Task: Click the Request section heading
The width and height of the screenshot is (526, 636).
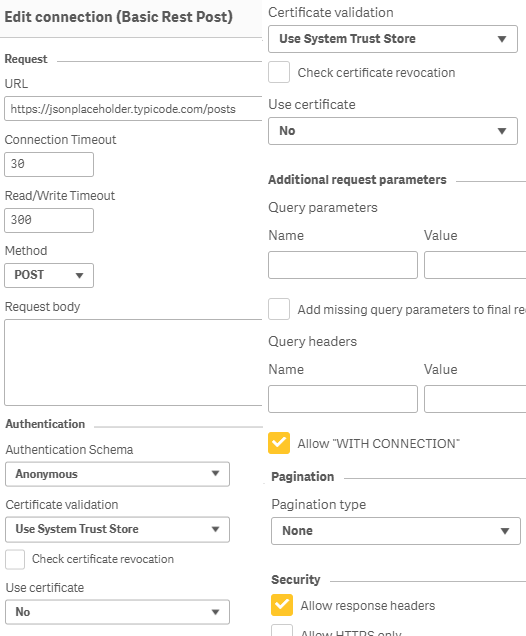Action: [26, 59]
